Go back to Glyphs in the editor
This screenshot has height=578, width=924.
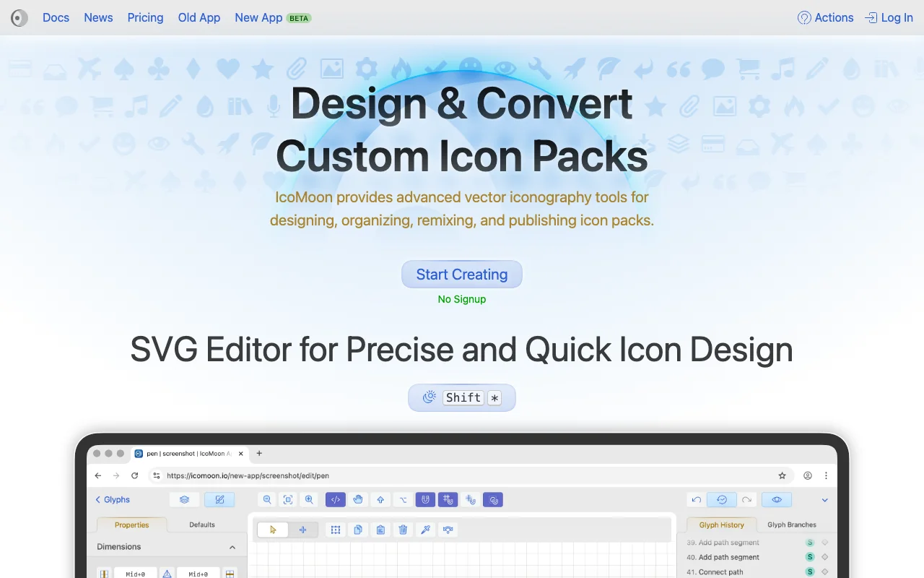point(113,499)
